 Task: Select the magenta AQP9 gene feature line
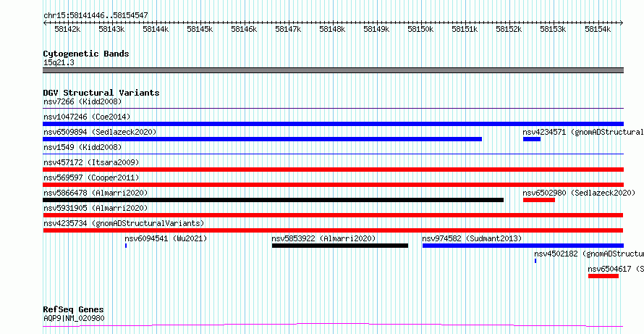[333, 325]
